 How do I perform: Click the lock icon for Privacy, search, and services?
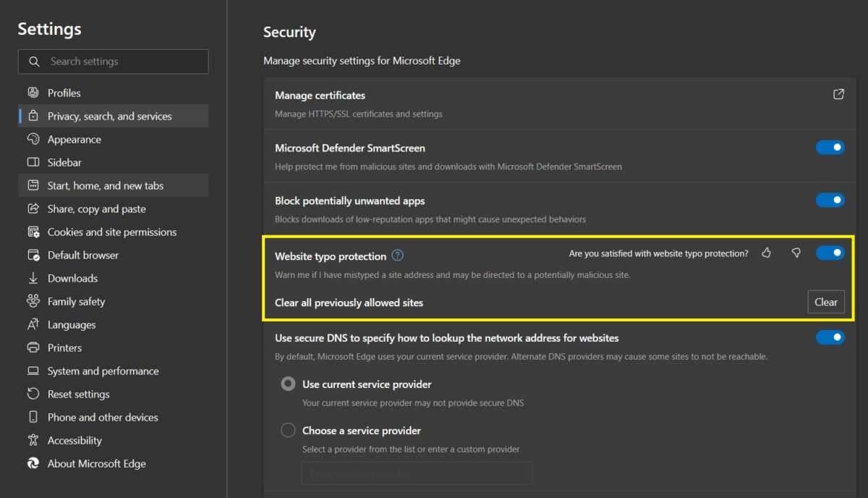(33, 116)
